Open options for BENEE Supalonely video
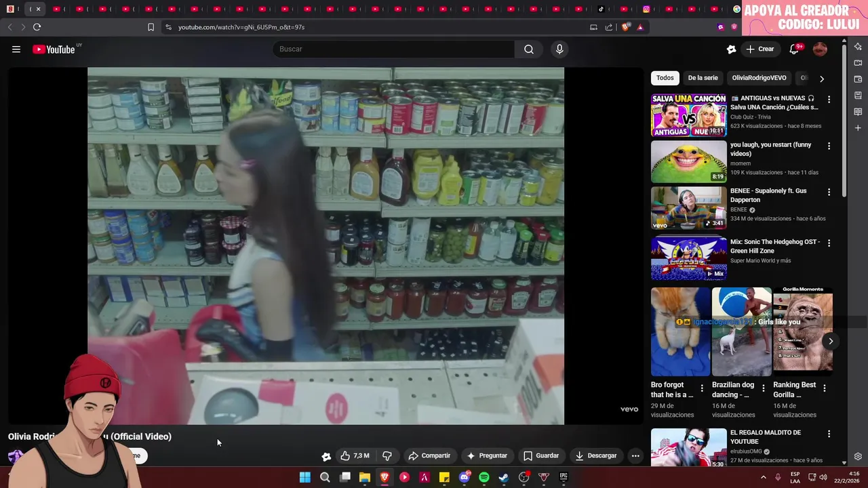The width and height of the screenshot is (868, 488). [829, 192]
